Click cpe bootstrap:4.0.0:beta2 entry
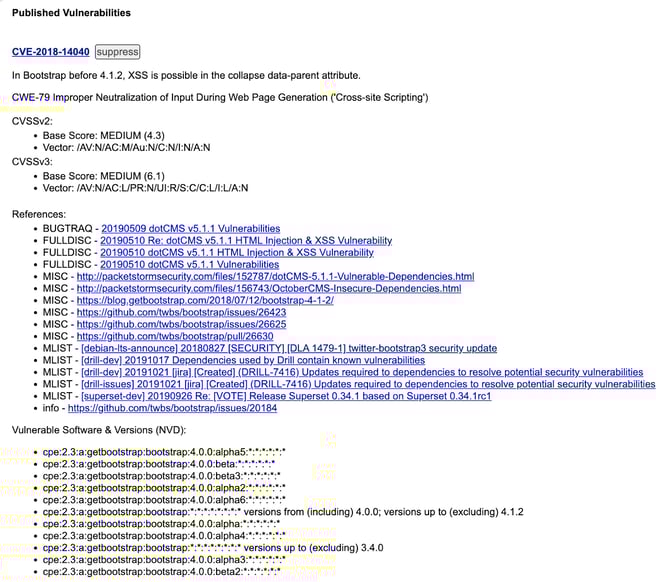Viewport: 664px width, 582px height. tap(161, 572)
